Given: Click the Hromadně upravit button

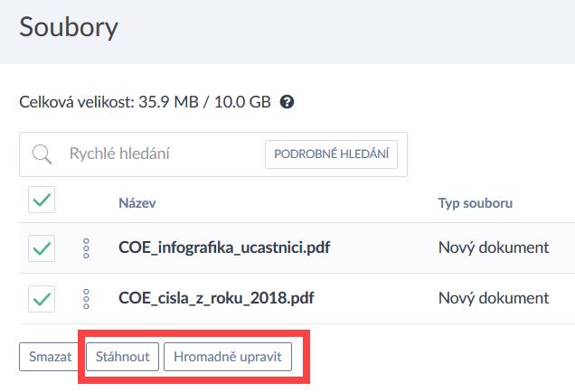Looking at the screenshot, I should pyautogui.click(x=228, y=357).
